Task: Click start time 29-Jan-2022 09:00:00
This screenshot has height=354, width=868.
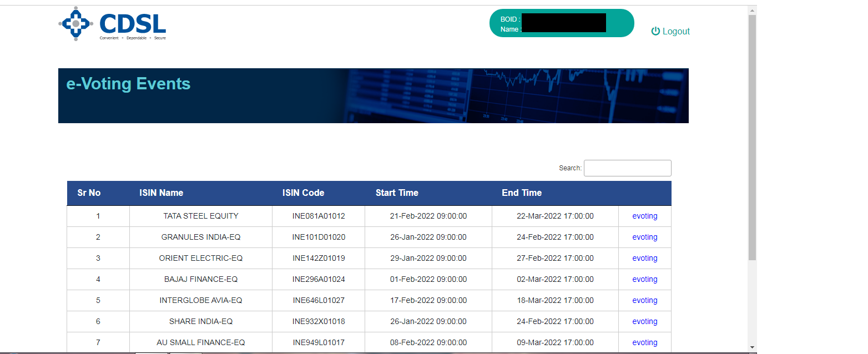Action: (x=428, y=259)
